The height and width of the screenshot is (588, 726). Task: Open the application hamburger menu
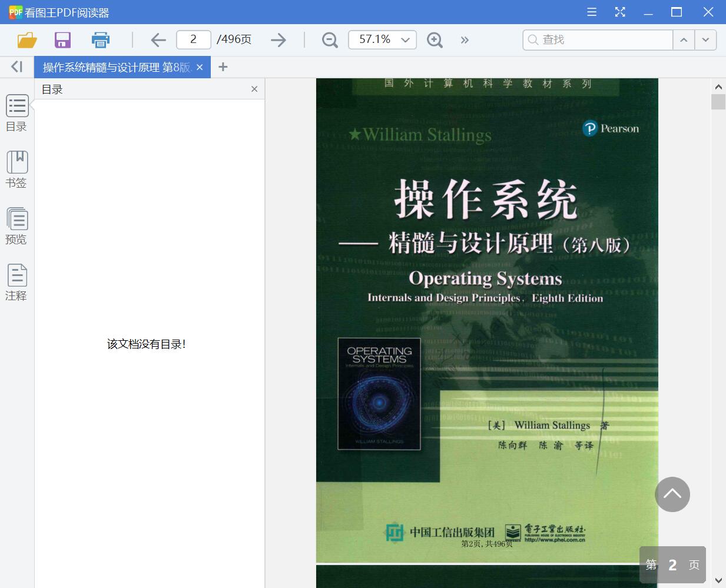pyautogui.click(x=591, y=12)
